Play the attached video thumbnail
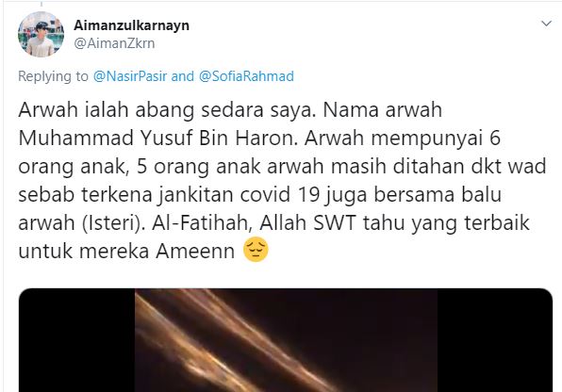The image size is (562, 392). (286, 340)
